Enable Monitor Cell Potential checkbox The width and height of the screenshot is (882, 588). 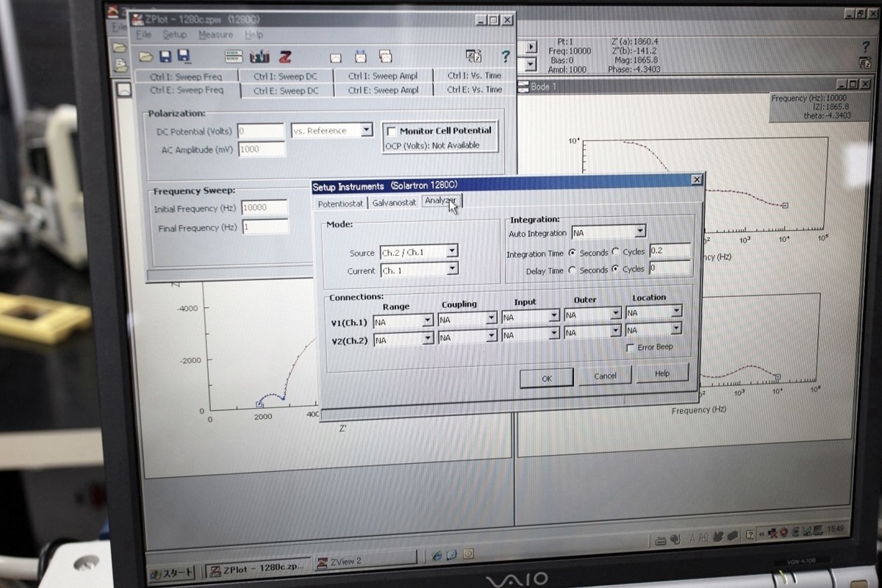click(x=391, y=131)
